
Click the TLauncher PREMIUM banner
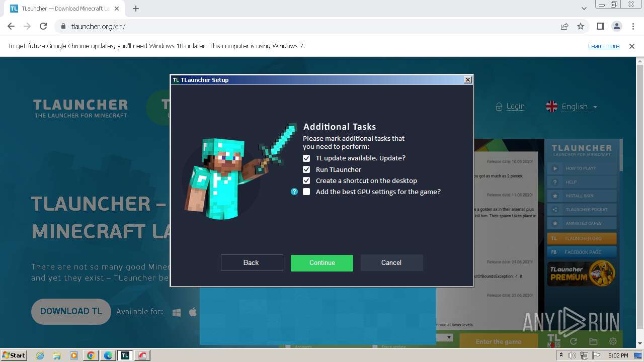pyautogui.click(x=582, y=273)
